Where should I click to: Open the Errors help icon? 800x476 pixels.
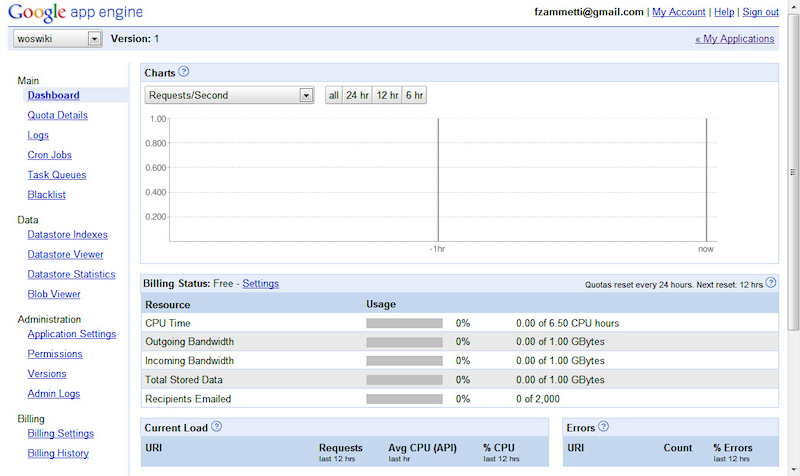(x=603, y=427)
